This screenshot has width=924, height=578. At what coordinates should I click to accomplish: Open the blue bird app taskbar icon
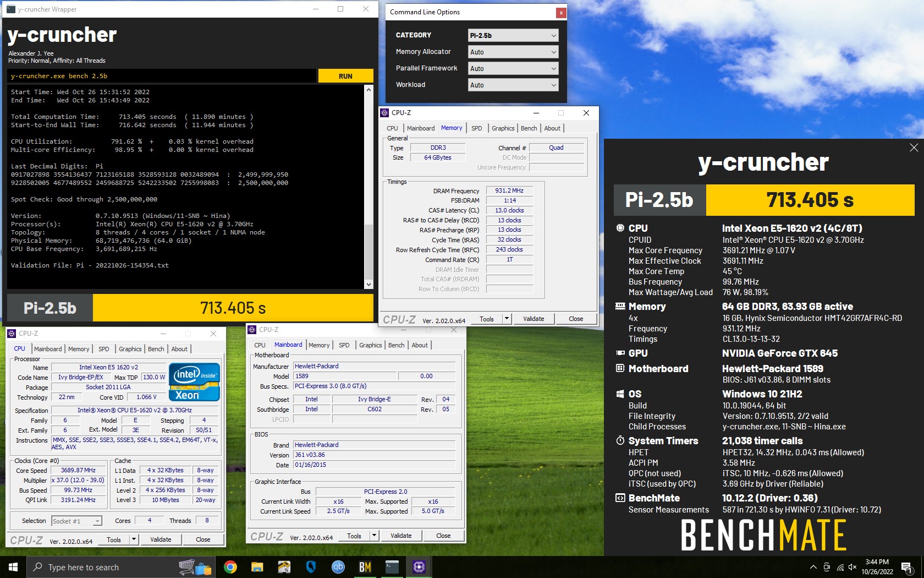click(311, 567)
